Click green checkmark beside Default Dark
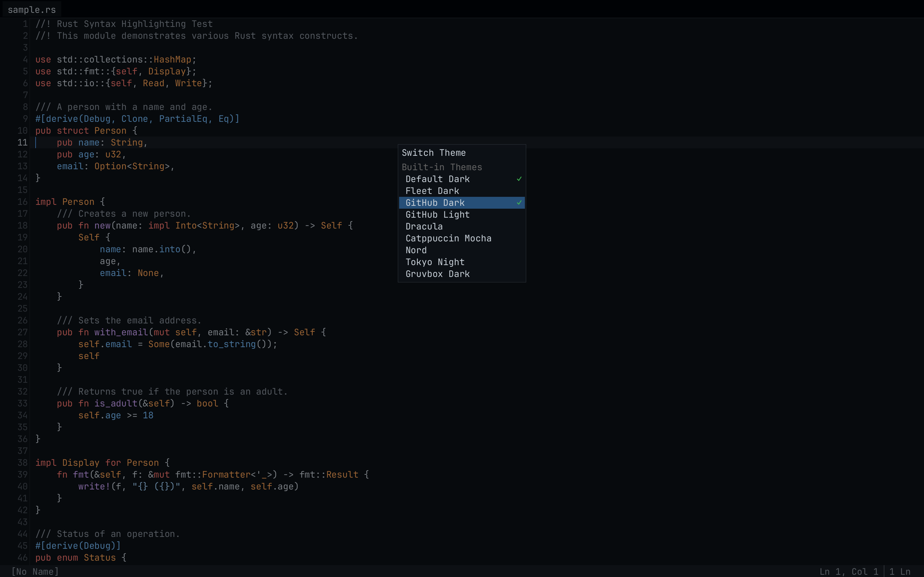924x577 pixels. coord(519,179)
